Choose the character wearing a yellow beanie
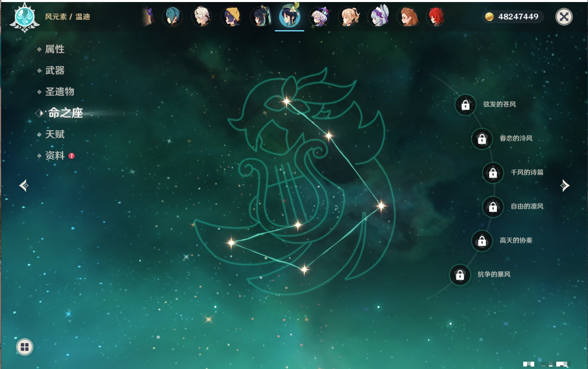 (x=231, y=17)
